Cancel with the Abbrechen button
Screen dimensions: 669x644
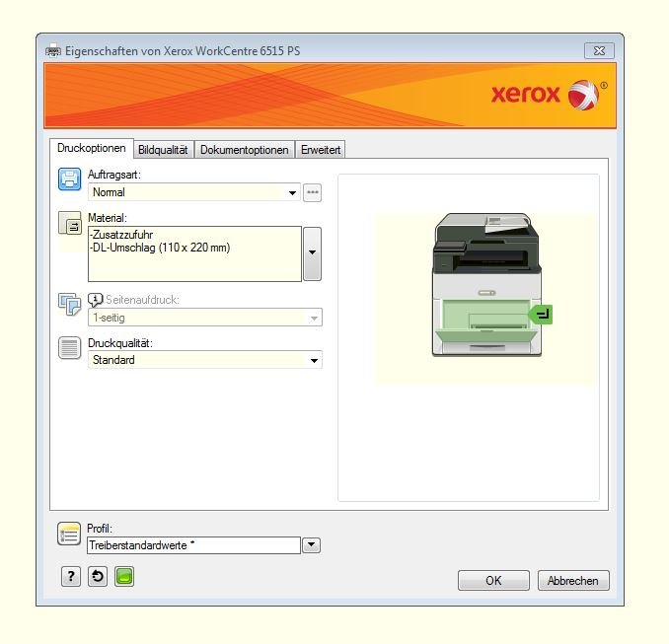click(x=573, y=581)
